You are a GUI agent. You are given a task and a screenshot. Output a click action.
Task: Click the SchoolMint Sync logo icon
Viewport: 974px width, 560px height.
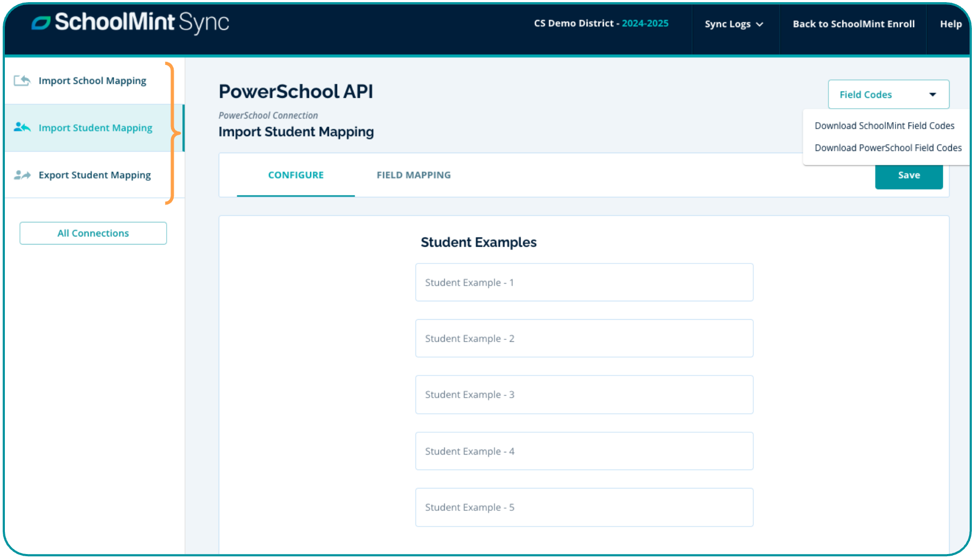tap(41, 23)
